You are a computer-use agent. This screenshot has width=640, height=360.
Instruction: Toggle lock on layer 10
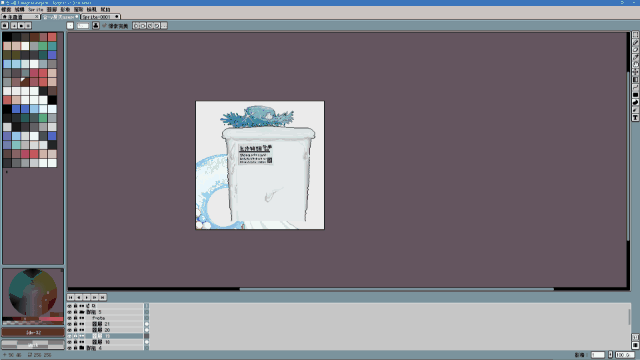pos(76,342)
